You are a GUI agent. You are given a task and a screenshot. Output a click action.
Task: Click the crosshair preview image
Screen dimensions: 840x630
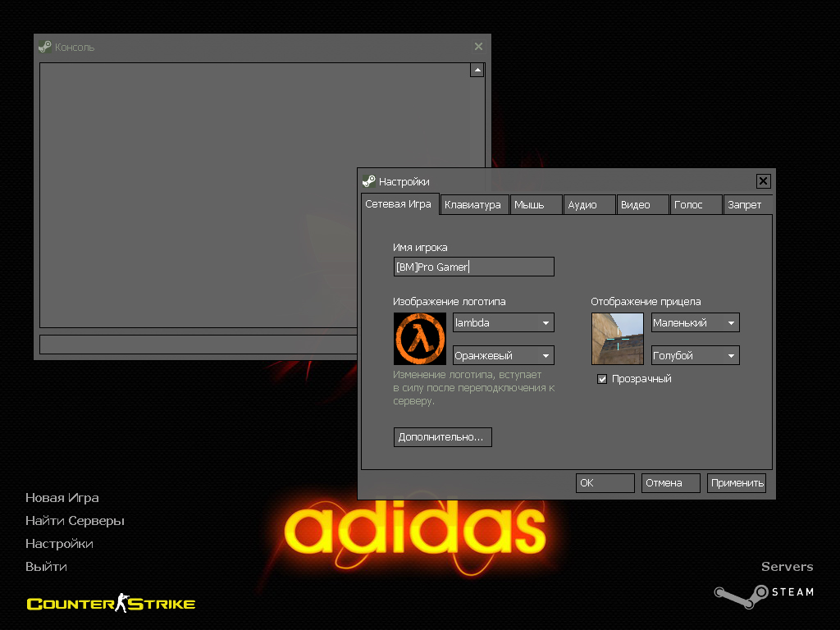coord(617,339)
